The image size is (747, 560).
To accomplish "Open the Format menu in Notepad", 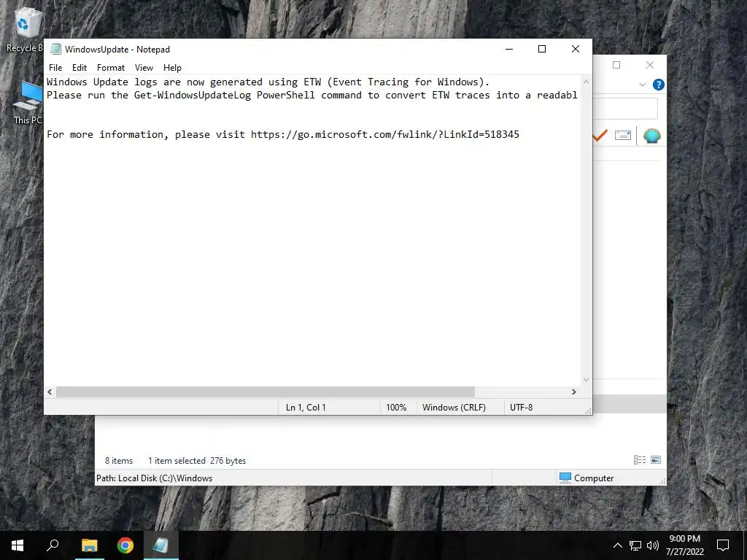I will click(111, 68).
